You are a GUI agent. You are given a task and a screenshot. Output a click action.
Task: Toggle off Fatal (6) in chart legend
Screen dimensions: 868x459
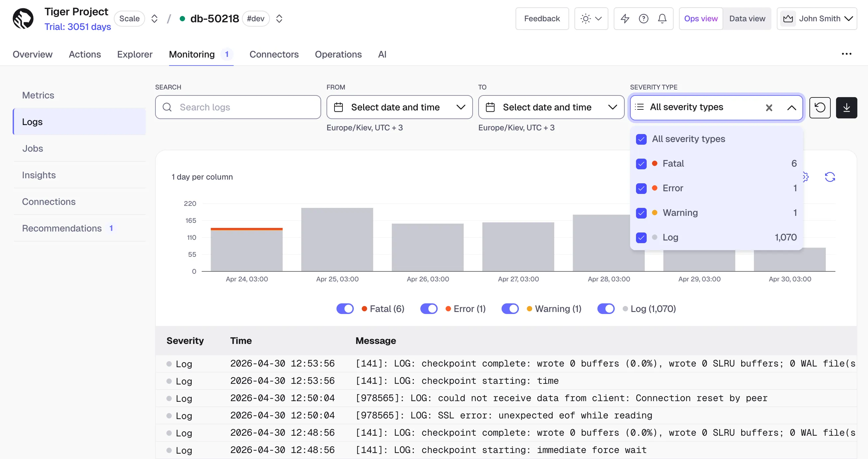coord(345,308)
